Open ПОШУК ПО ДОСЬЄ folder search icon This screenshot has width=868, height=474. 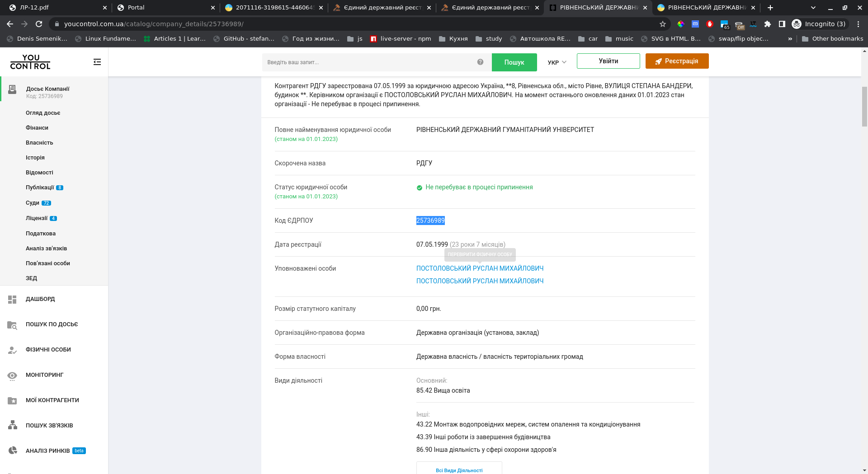point(12,325)
